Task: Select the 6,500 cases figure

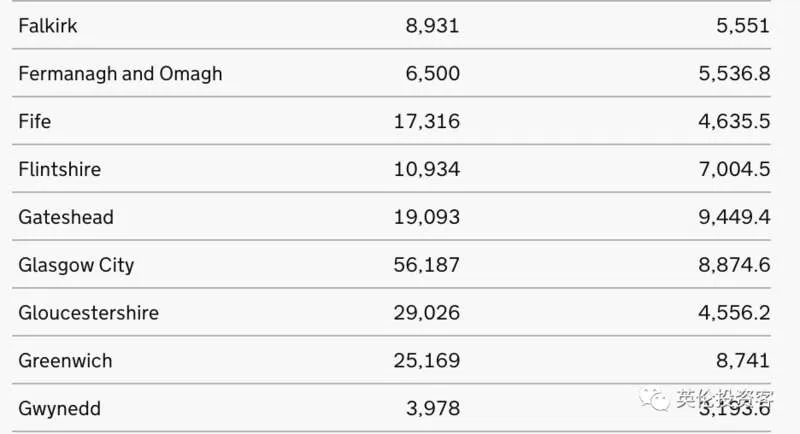Action: pyautogui.click(x=433, y=73)
